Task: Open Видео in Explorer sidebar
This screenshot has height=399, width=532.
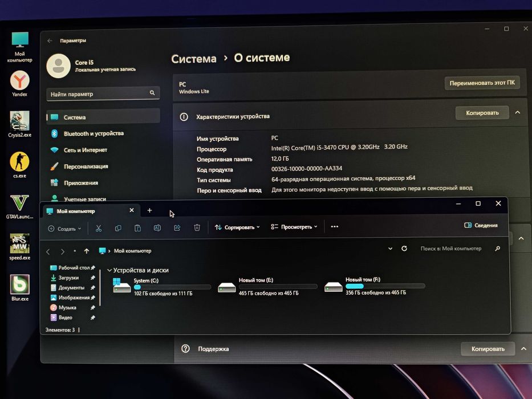Action: click(x=72, y=317)
